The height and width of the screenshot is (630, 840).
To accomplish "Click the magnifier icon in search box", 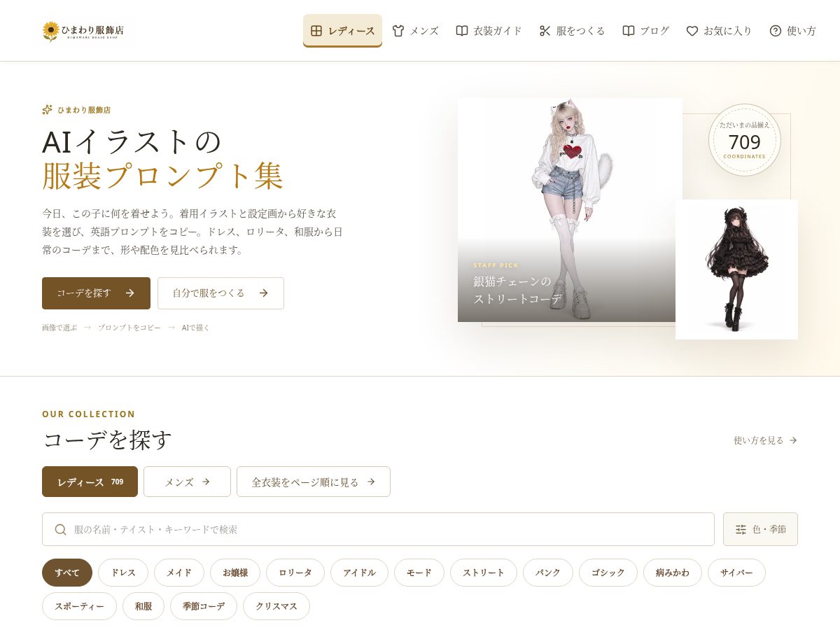I will pos(61,529).
